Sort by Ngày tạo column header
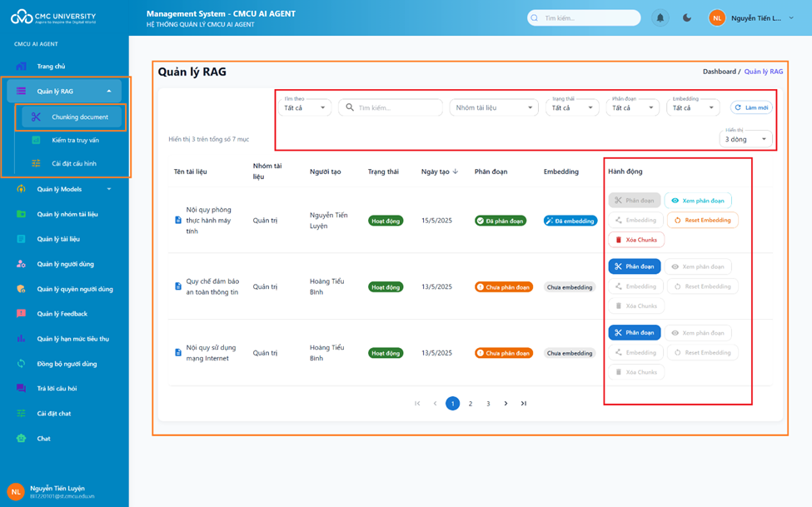812x507 pixels. click(x=439, y=171)
